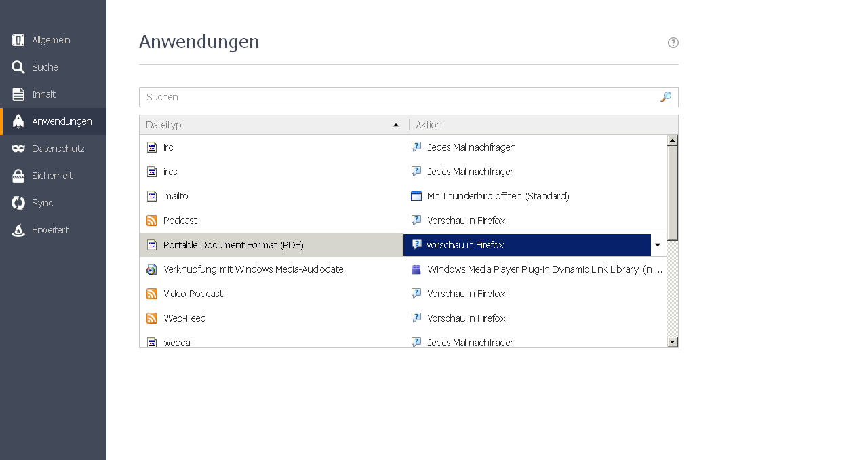868x460 pixels.
Task: Click the help question mark icon
Action: [673, 43]
